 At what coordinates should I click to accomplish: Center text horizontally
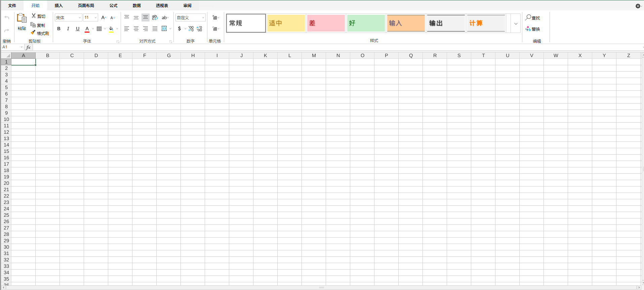tap(136, 29)
